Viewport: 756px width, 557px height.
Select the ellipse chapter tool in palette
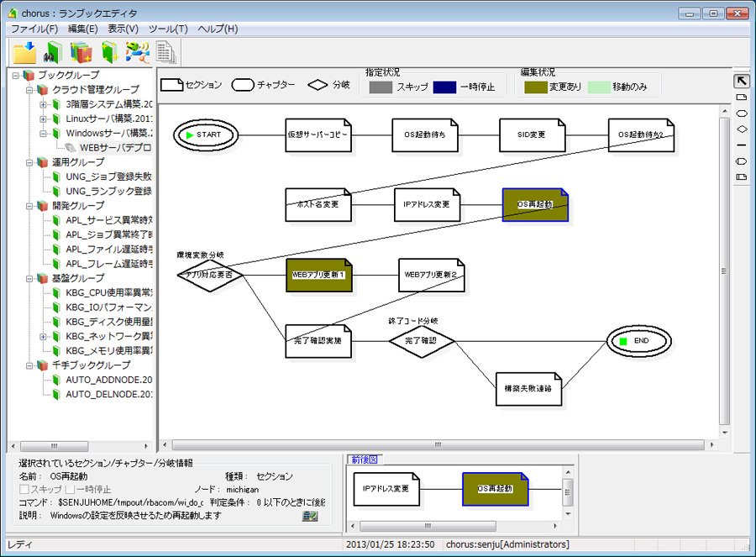742,113
